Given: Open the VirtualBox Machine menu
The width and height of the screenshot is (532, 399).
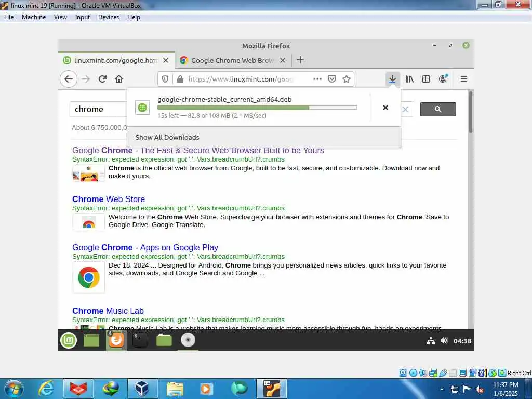Looking at the screenshot, I should pyautogui.click(x=34, y=17).
